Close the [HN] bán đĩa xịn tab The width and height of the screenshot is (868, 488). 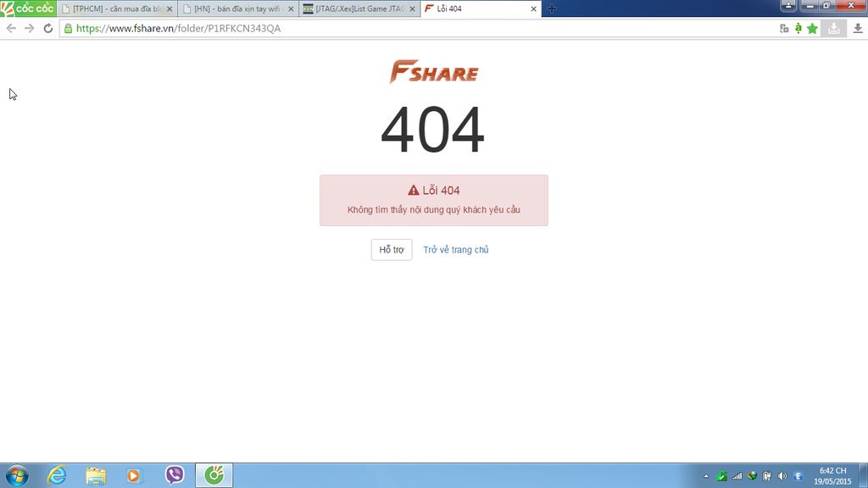tap(291, 8)
